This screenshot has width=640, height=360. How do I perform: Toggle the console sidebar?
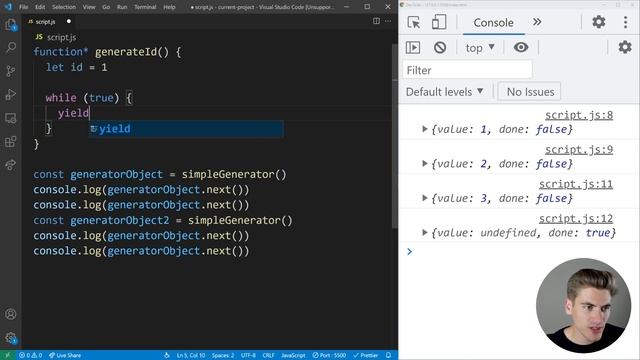(x=413, y=47)
